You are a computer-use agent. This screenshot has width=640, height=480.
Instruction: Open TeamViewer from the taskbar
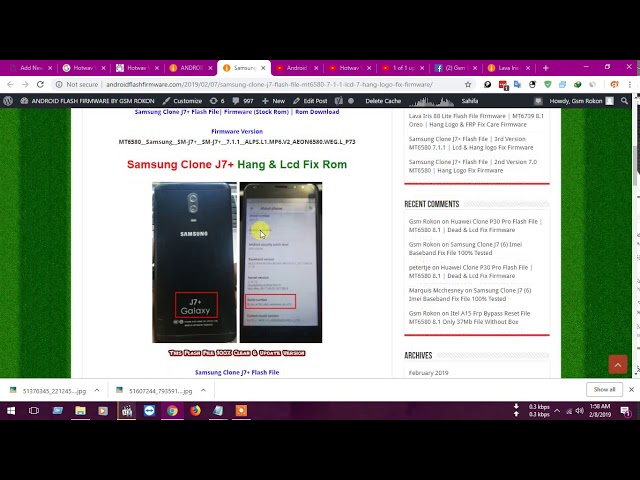[149, 411]
